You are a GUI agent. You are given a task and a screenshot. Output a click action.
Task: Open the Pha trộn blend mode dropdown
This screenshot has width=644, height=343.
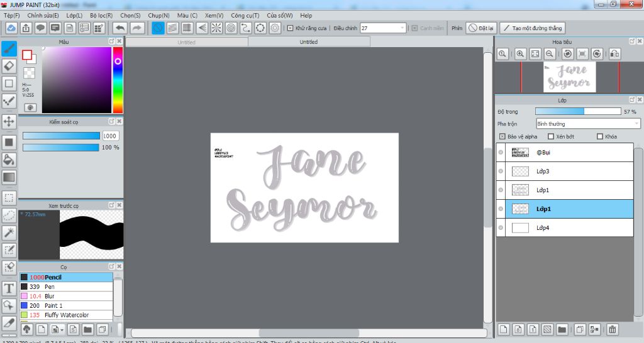tap(588, 124)
